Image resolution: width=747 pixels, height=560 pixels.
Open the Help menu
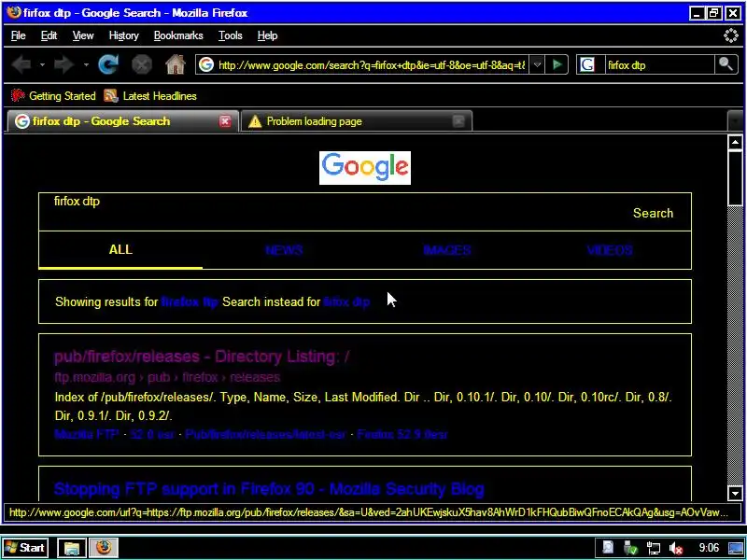tap(267, 35)
